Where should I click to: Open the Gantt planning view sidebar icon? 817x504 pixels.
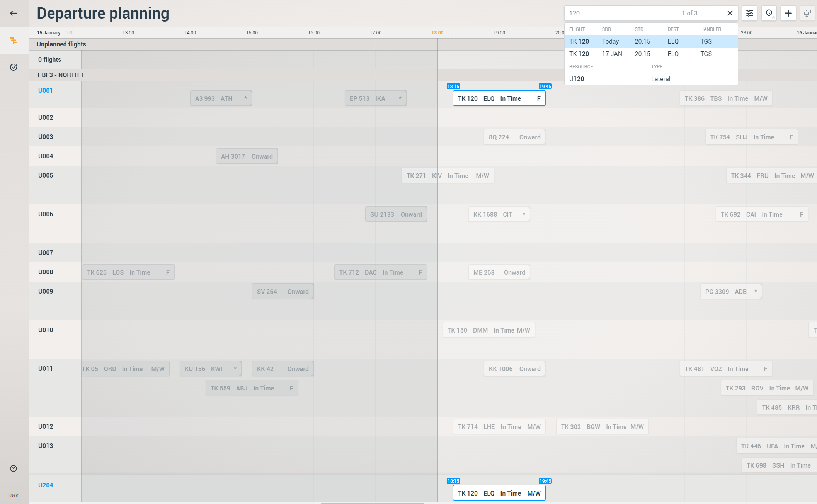(x=14, y=40)
